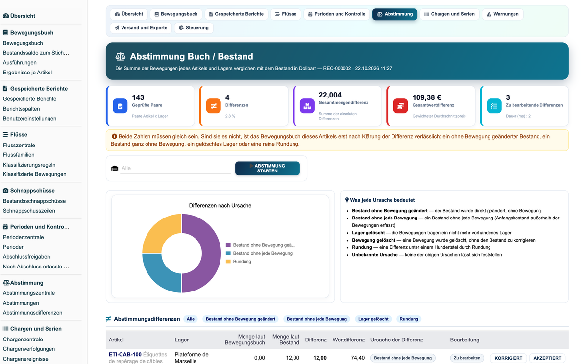Image resolution: width=588 pixels, height=364 pixels.
Task: Open Flusszentrale in the sidebar
Action: click(19, 146)
